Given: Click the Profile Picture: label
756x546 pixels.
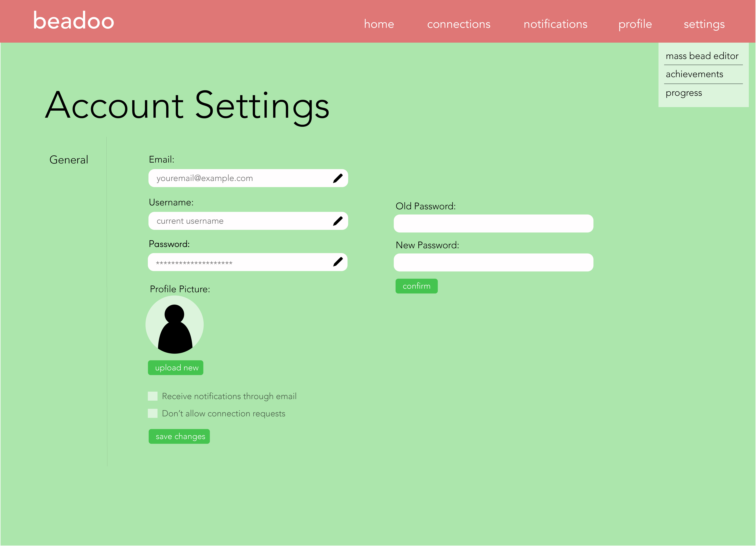Looking at the screenshot, I should click(180, 289).
